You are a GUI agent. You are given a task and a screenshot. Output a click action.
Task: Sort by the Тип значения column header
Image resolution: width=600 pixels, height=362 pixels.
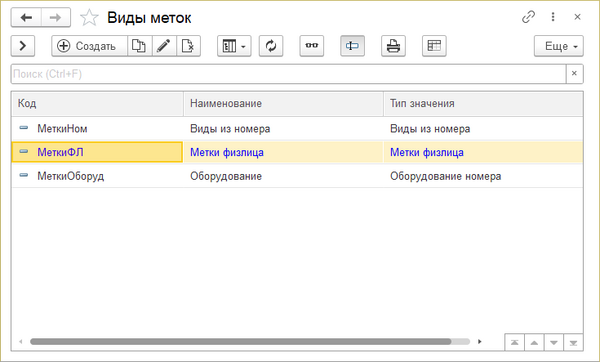483,103
